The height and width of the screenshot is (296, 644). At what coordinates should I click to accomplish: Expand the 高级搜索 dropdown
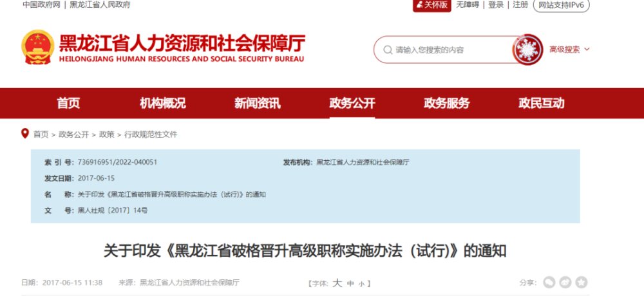(x=569, y=50)
